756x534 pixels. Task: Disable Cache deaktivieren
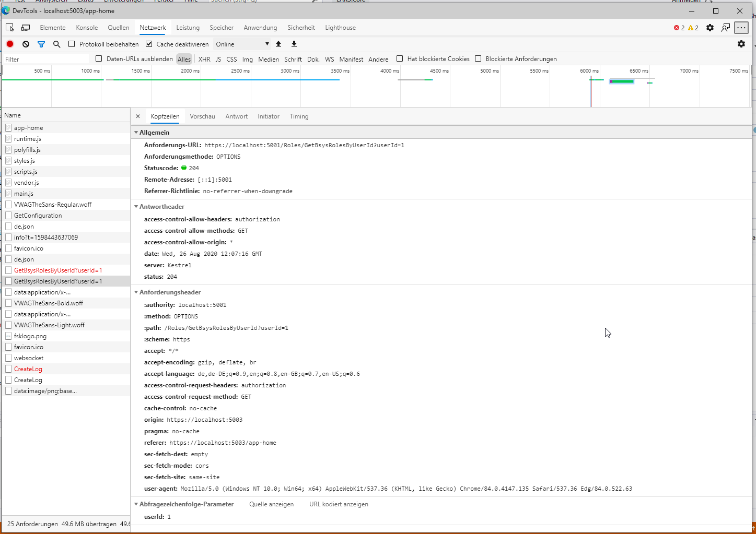point(148,44)
